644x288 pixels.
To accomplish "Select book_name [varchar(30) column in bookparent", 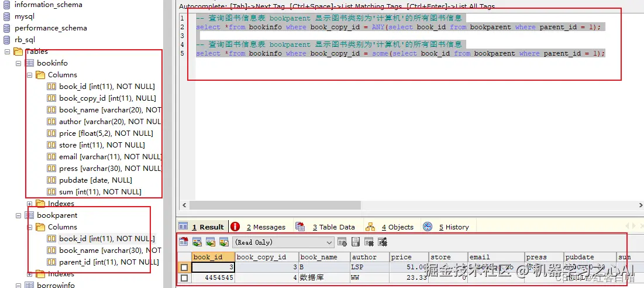I will pos(110,250).
